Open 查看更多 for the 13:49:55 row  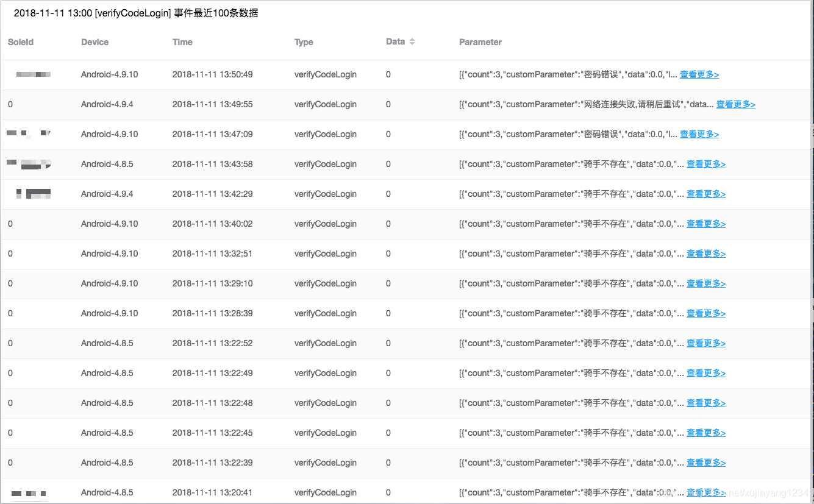(735, 104)
